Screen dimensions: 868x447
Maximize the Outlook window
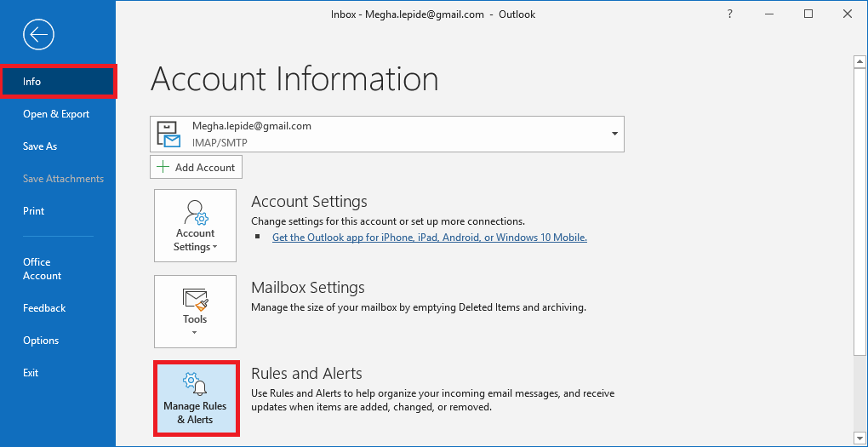(x=808, y=14)
